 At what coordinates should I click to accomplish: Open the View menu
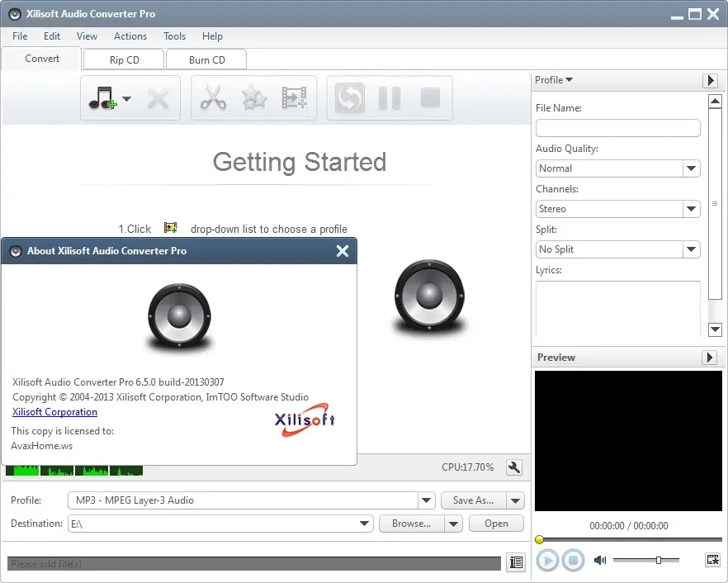(x=87, y=36)
